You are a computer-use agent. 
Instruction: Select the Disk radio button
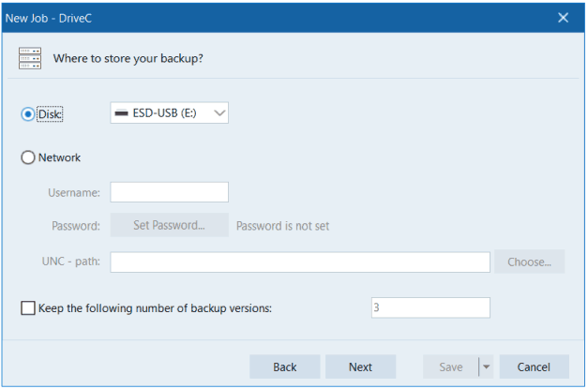point(28,114)
